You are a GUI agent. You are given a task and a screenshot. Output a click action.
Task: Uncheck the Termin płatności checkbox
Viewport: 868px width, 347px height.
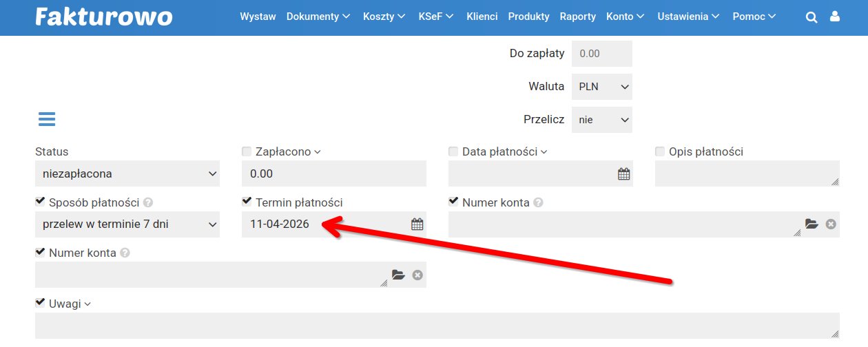[247, 202]
